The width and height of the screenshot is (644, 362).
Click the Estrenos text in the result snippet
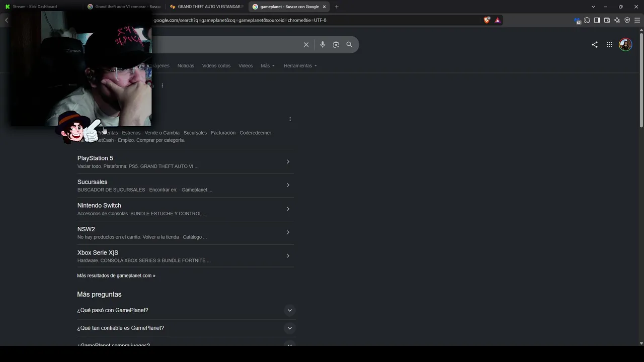[131, 133]
